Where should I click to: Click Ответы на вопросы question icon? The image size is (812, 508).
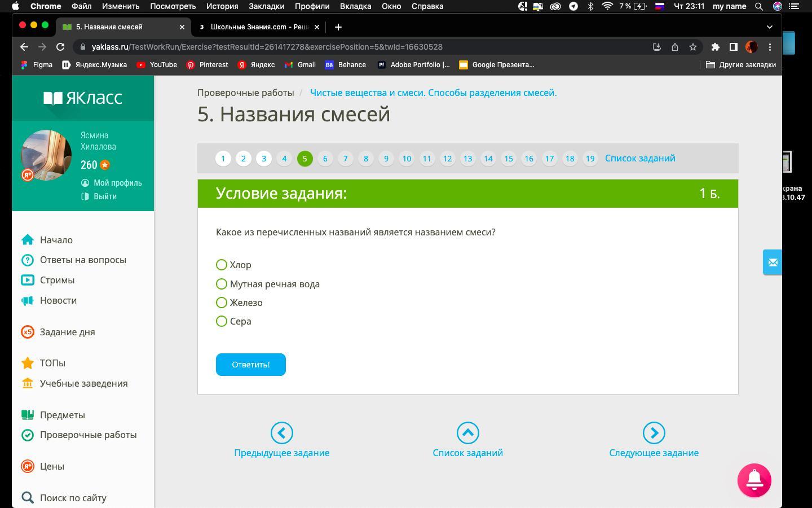28,260
